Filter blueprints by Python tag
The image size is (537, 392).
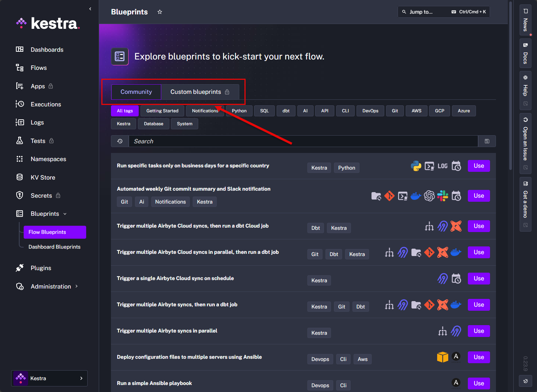point(239,111)
